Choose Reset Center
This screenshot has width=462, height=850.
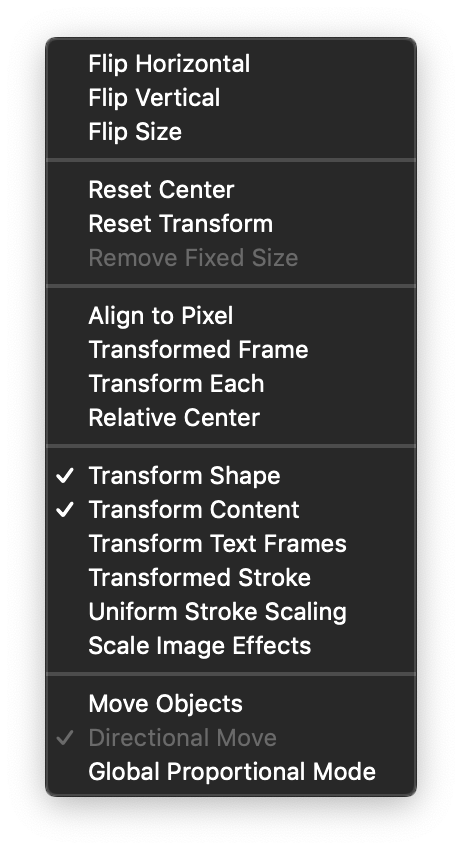[231, 190]
